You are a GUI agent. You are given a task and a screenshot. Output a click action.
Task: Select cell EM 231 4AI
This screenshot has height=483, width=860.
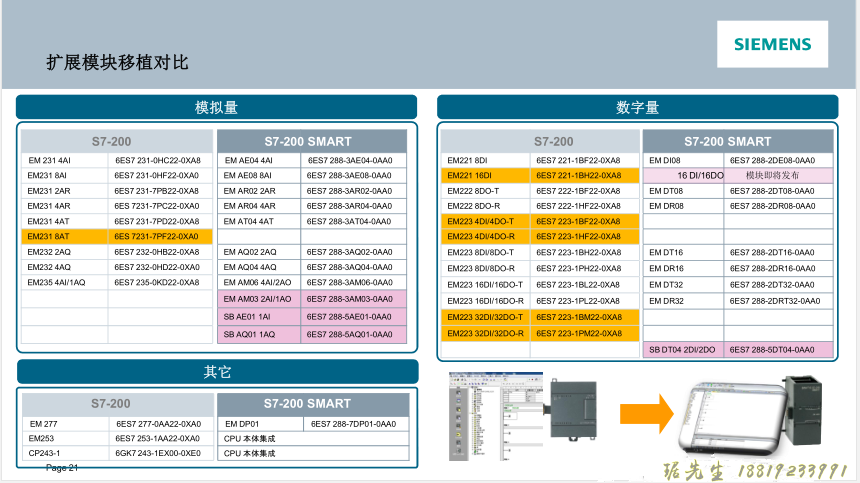(64, 161)
